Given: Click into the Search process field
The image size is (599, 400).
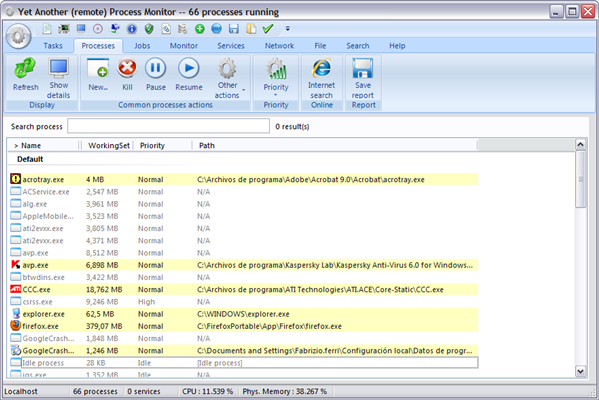Looking at the screenshot, I should [x=168, y=126].
